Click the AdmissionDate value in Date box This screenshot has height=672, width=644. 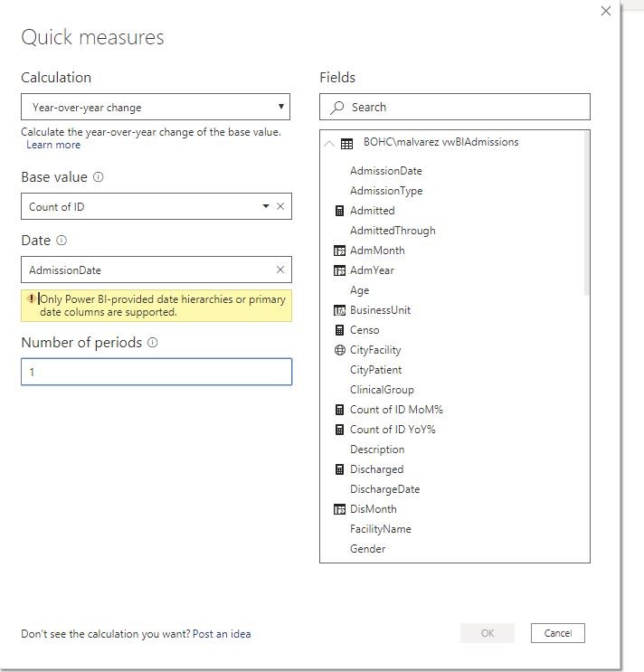[65, 270]
